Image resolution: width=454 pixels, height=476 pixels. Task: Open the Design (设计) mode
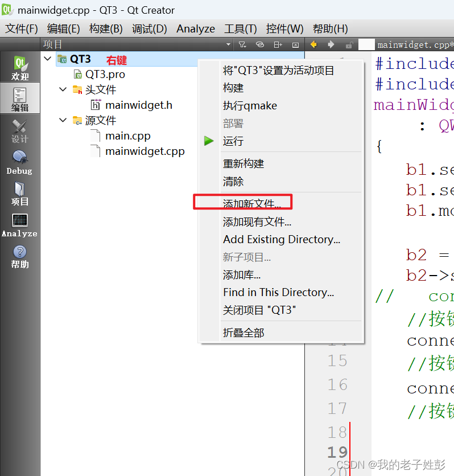pos(20,131)
